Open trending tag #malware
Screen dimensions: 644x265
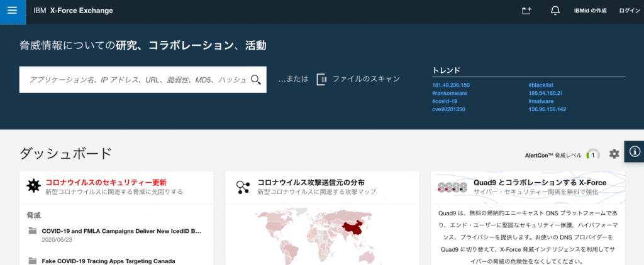coord(541,101)
